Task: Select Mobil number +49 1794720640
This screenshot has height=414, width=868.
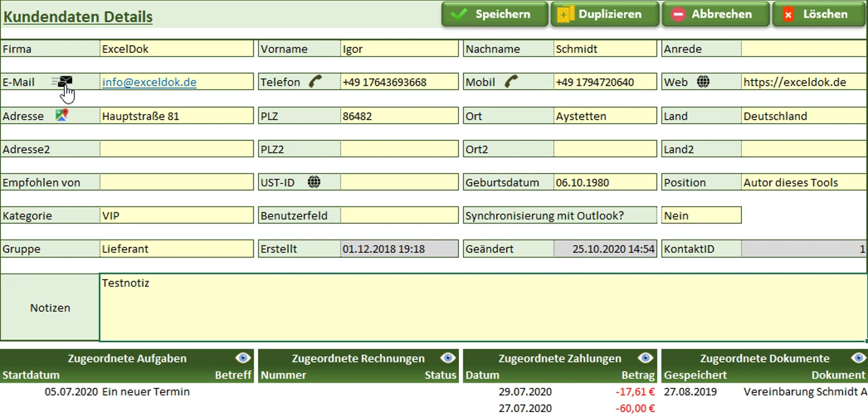Action: click(x=605, y=82)
